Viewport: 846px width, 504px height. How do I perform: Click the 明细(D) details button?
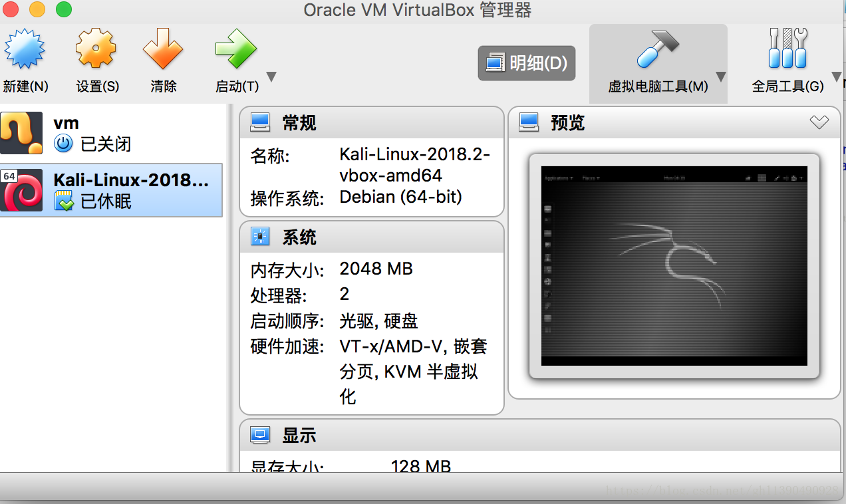pyautogui.click(x=527, y=63)
